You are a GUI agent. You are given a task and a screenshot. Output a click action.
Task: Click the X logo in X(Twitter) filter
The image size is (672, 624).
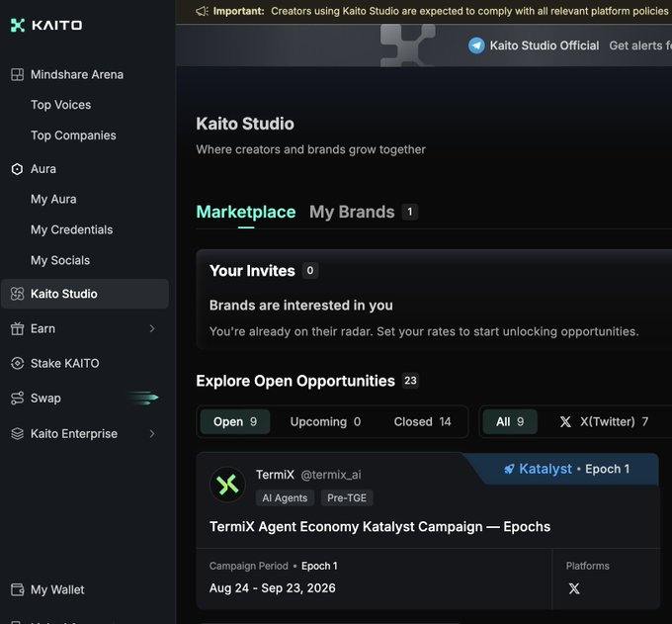(x=565, y=422)
